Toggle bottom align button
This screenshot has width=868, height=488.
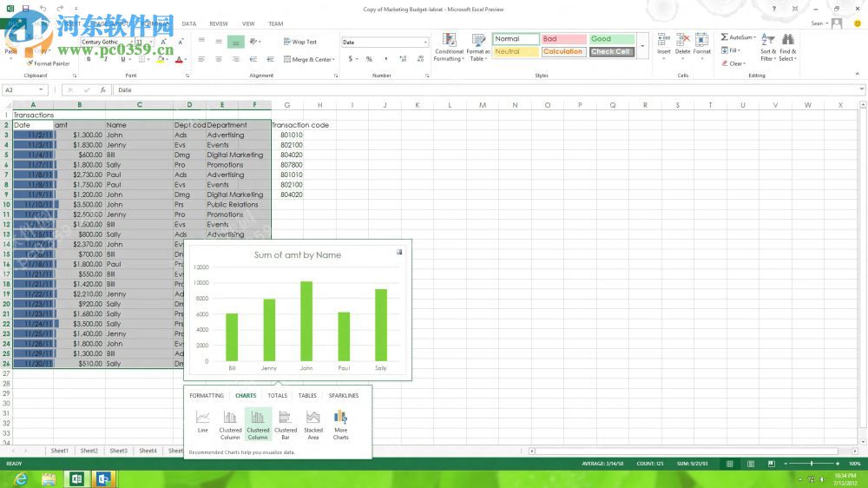235,42
